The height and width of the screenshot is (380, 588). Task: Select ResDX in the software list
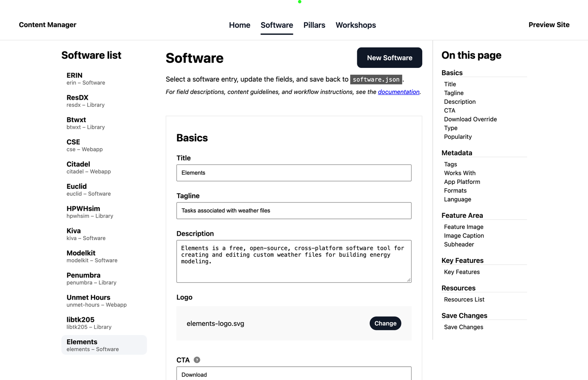pos(104,101)
